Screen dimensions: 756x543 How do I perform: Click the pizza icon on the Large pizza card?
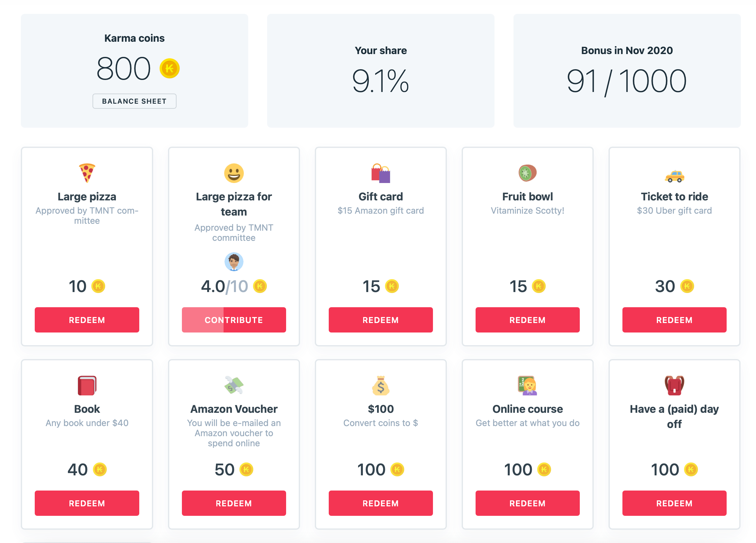click(87, 173)
